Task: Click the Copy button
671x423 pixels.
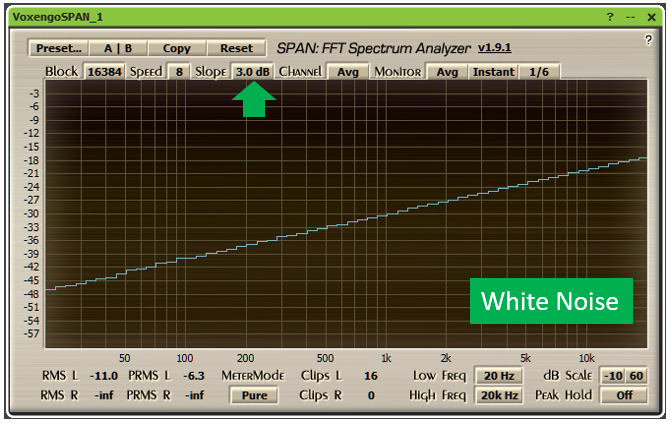Action: (x=177, y=48)
